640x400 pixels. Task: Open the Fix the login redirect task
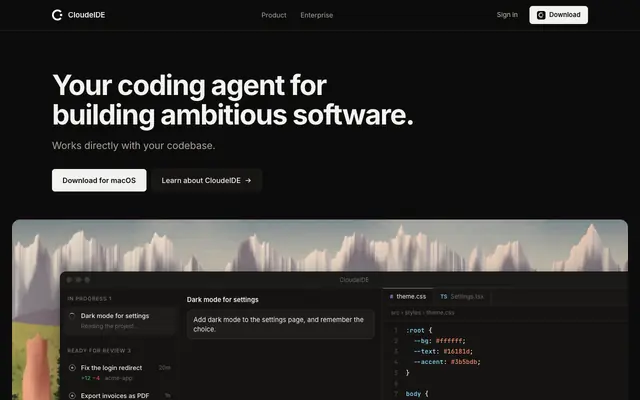[120, 373]
